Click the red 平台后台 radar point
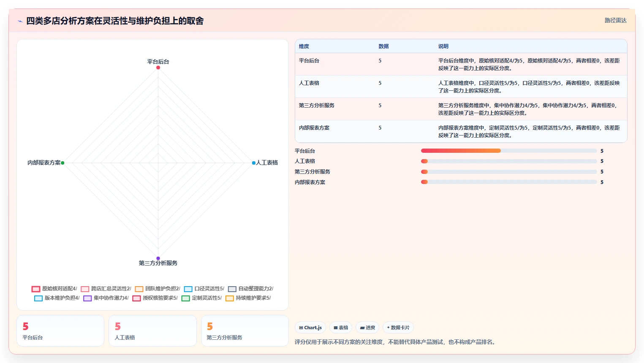Viewport: 644px width, 363px height. 158,68
